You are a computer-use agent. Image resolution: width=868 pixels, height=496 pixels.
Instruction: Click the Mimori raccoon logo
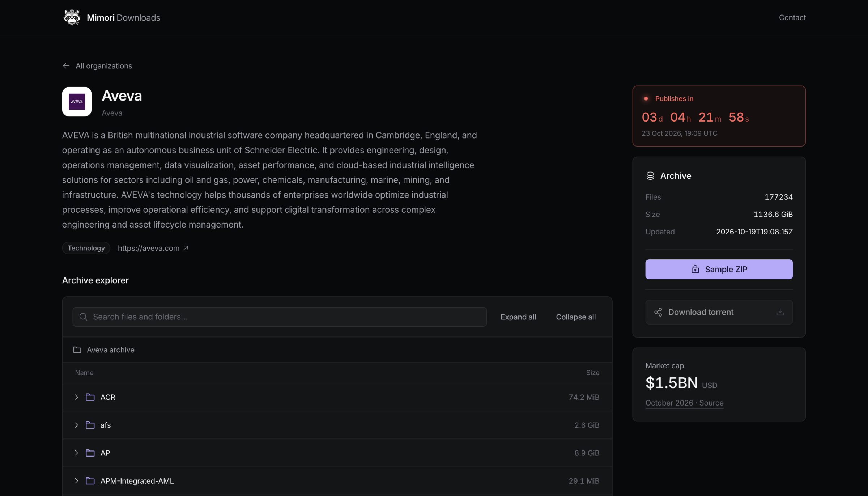tap(72, 17)
